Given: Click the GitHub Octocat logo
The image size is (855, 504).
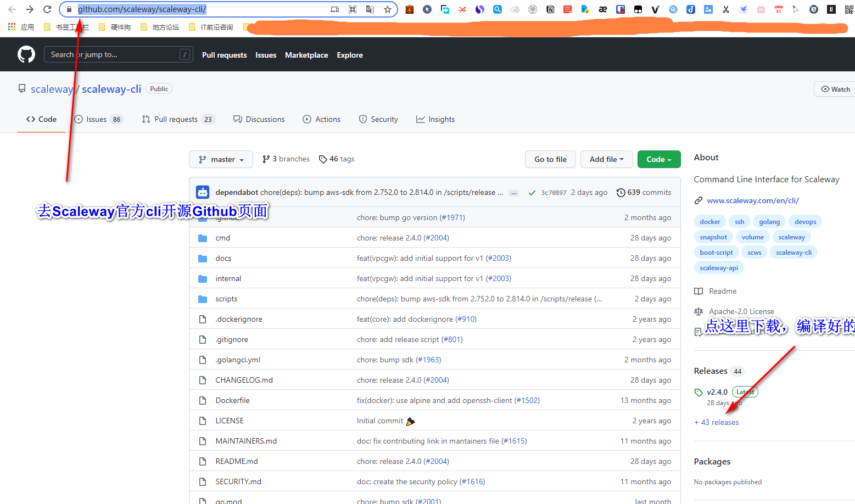Looking at the screenshot, I should click(26, 54).
